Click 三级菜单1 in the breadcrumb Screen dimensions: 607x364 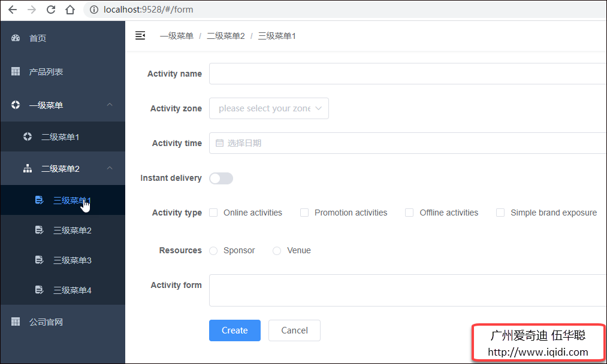(x=277, y=36)
